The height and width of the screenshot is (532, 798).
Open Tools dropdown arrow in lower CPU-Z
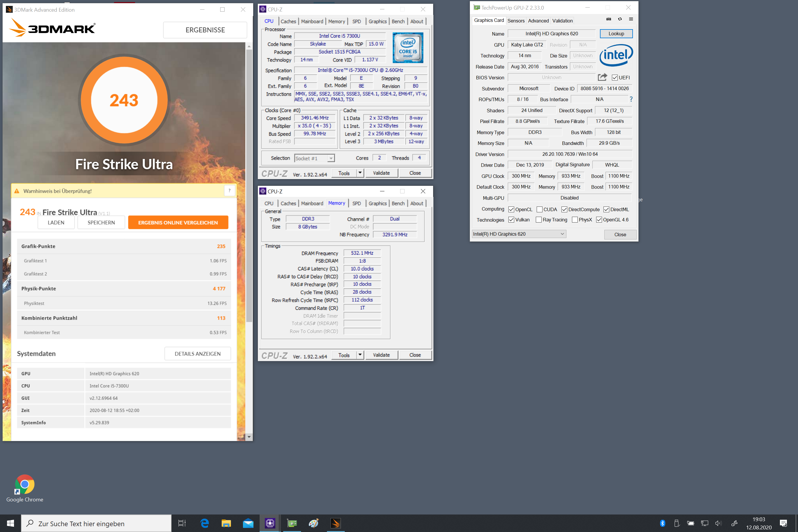(x=360, y=355)
